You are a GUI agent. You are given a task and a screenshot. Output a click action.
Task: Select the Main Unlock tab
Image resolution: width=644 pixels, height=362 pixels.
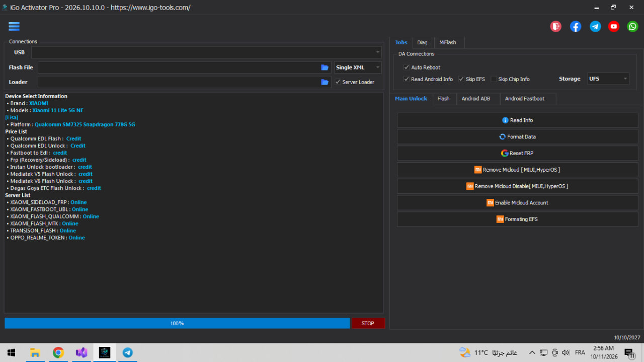tap(411, 99)
